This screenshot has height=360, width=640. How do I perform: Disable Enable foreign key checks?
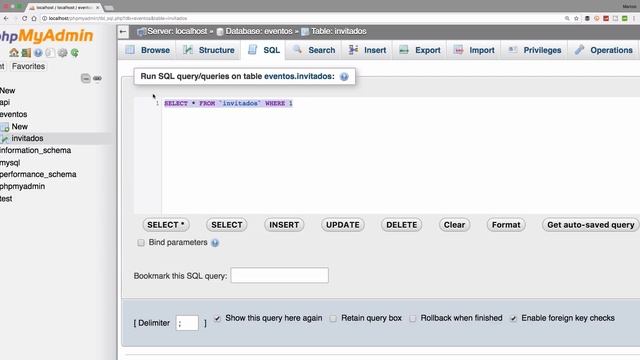tap(513, 318)
